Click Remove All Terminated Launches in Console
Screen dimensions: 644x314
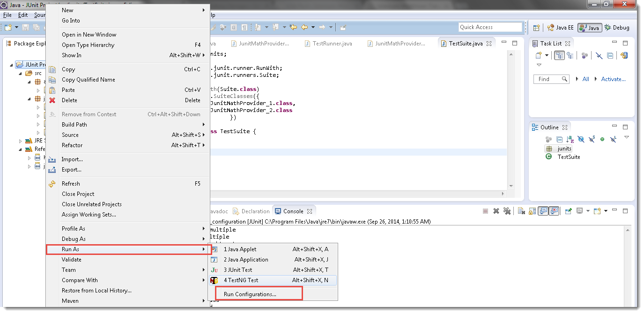pos(507,211)
